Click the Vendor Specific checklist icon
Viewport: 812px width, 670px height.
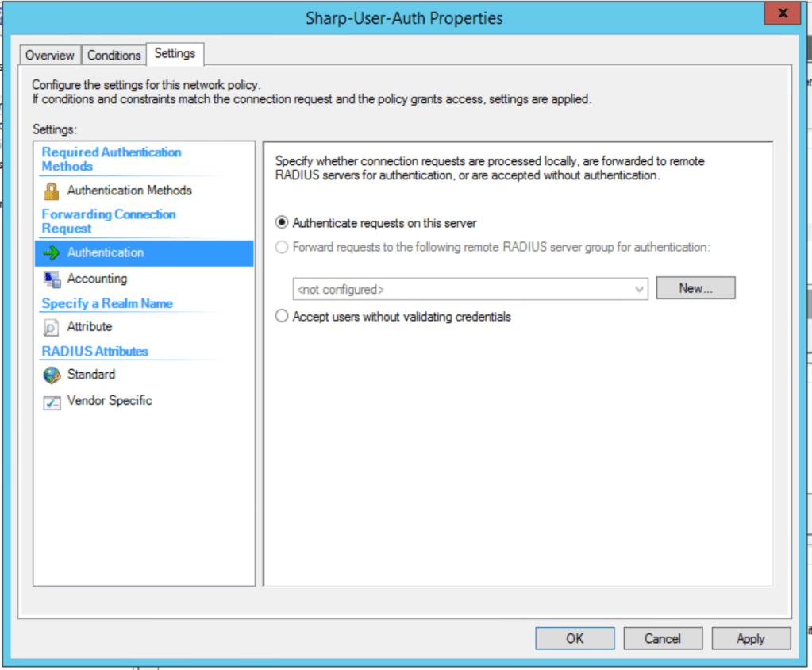pyautogui.click(x=52, y=402)
